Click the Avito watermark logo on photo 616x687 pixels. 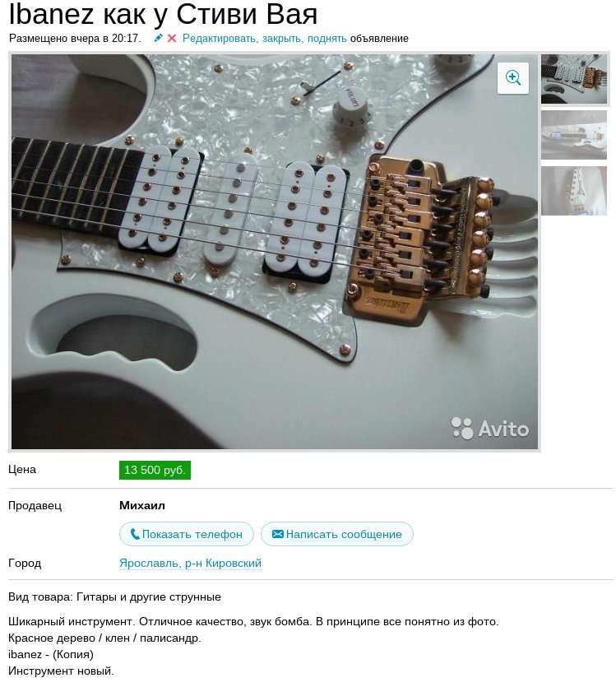pos(490,428)
